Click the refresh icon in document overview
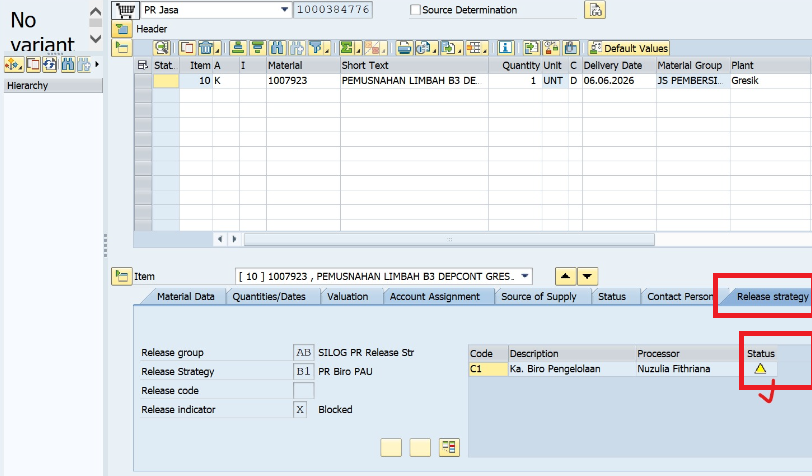Screen dimensions: 812x476 50,65
